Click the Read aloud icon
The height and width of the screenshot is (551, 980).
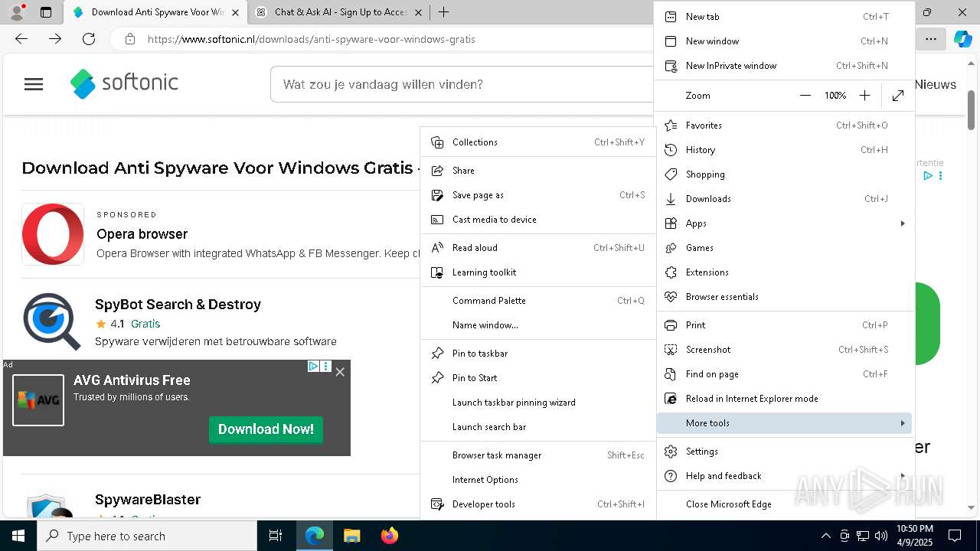pos(438,248)
